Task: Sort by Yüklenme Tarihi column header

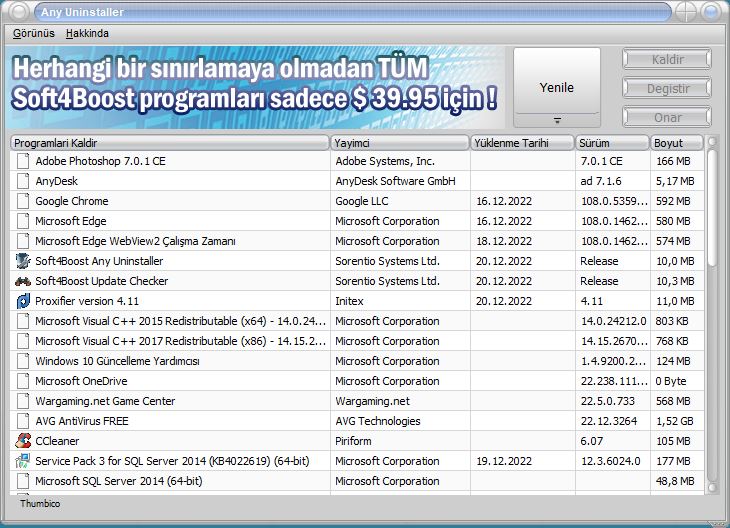Action: pos(522,143)
